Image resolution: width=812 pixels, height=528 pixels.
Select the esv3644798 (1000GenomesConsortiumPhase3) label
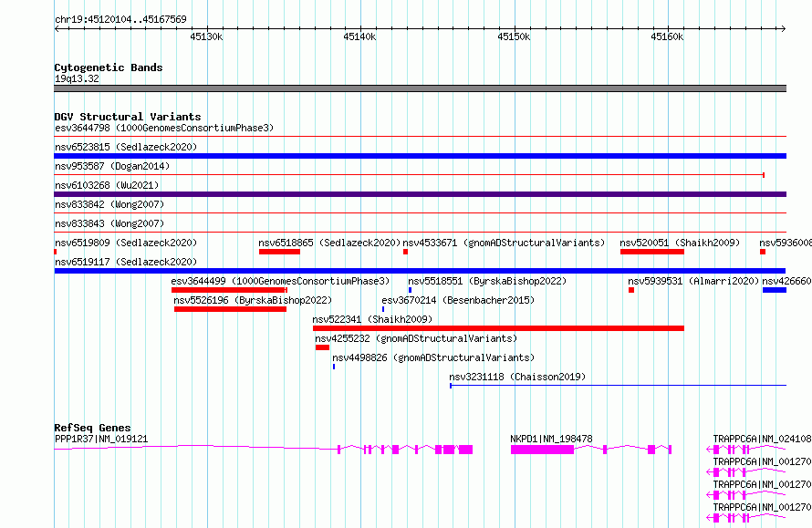(164, 128)
